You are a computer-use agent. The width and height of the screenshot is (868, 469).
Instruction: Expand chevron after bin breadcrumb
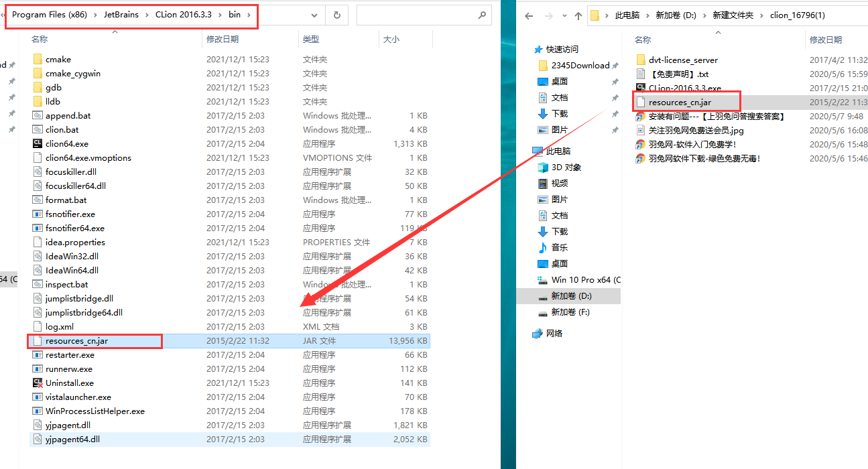(x=249, y=15)
